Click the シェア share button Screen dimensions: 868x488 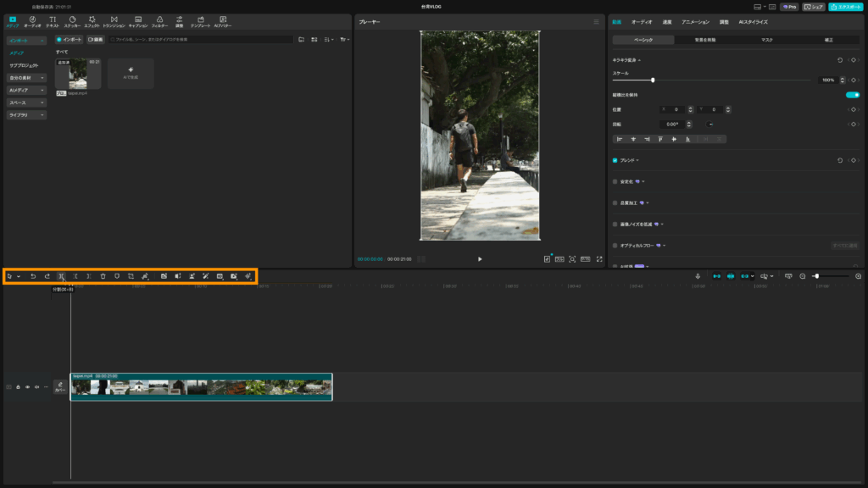[813, 7]
